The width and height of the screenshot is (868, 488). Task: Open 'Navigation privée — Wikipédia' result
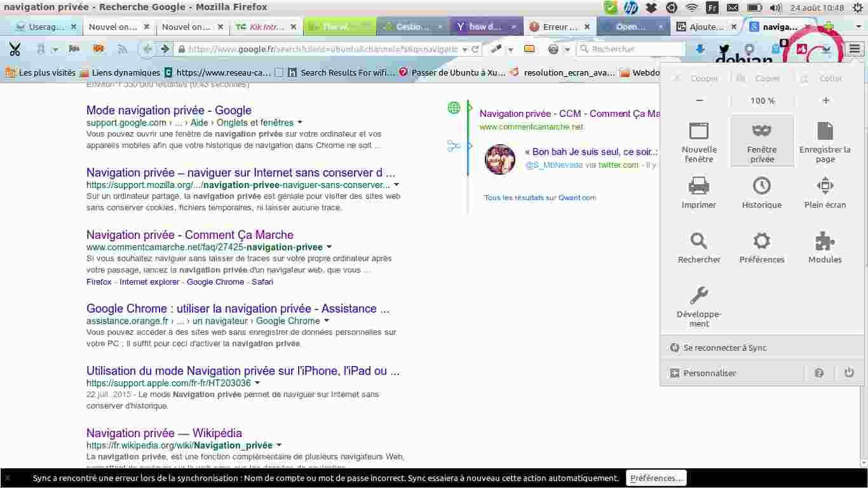(164, 433)
